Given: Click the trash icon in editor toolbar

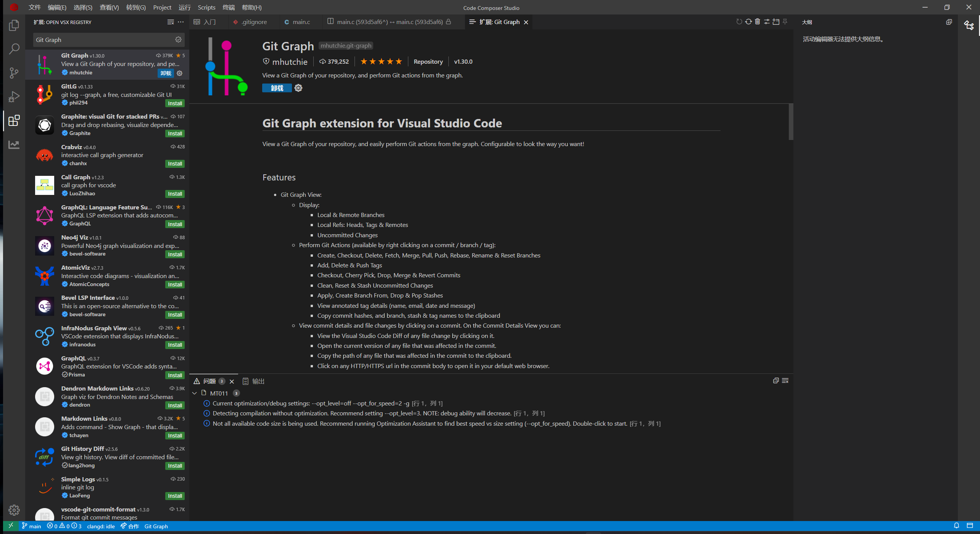Looking at the screenshot, I should (x=758, y=22).
